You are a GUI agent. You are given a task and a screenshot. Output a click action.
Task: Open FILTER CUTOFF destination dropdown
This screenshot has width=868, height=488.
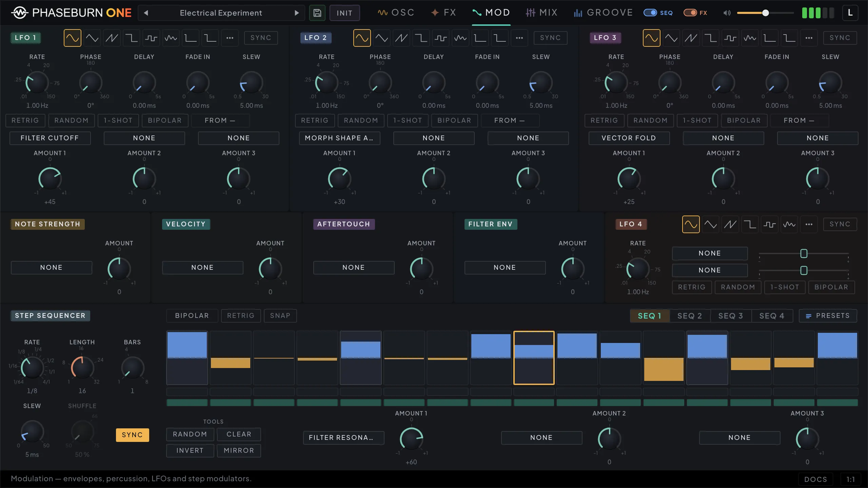tap(50, 138)
